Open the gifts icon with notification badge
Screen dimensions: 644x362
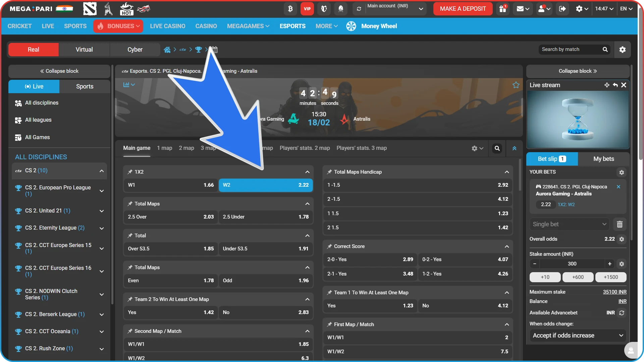click(x=502, y=9)
